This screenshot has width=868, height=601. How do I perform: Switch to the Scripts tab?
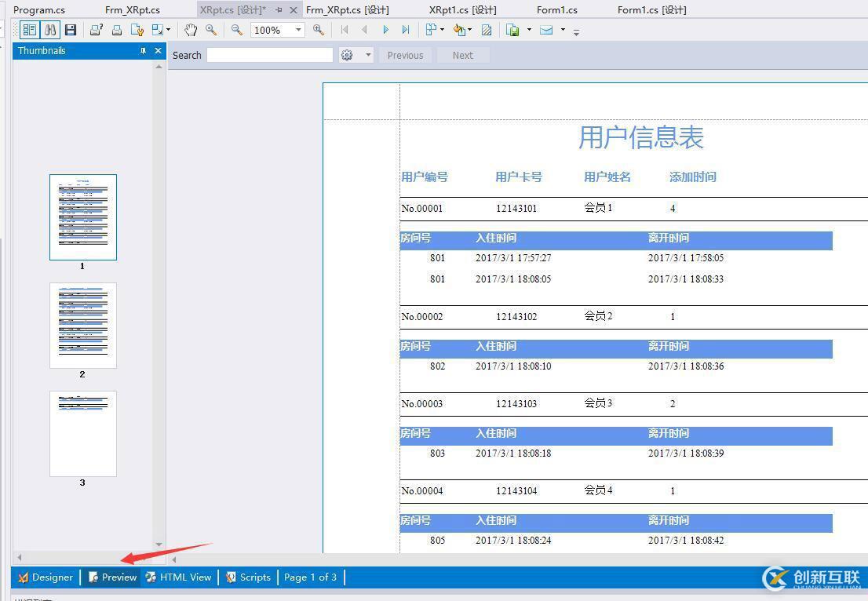point(248,577)
